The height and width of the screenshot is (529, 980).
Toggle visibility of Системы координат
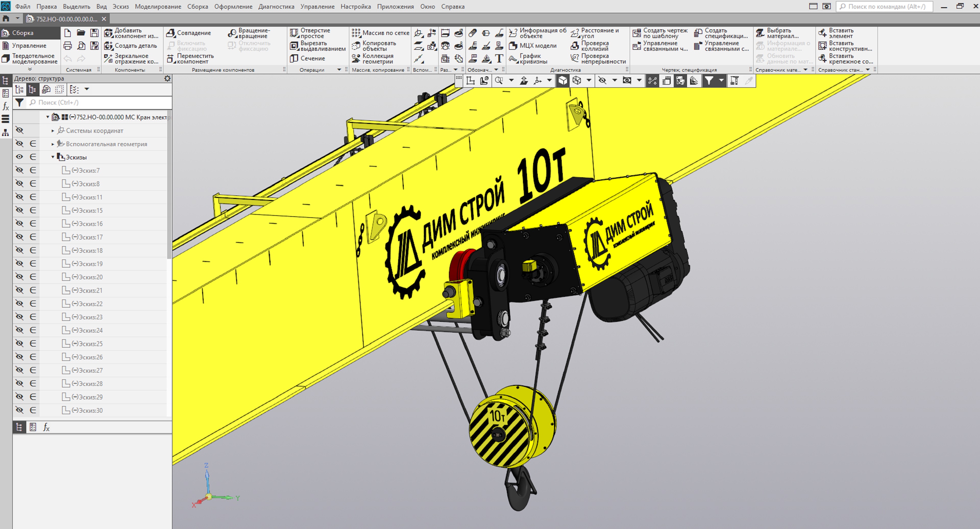point(19,130)
